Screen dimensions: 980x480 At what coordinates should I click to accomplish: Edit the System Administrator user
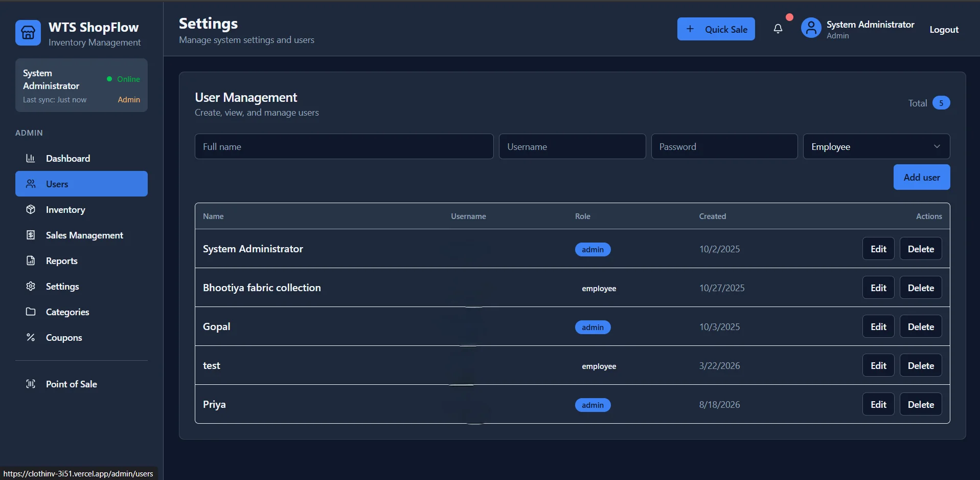[878, 249]
